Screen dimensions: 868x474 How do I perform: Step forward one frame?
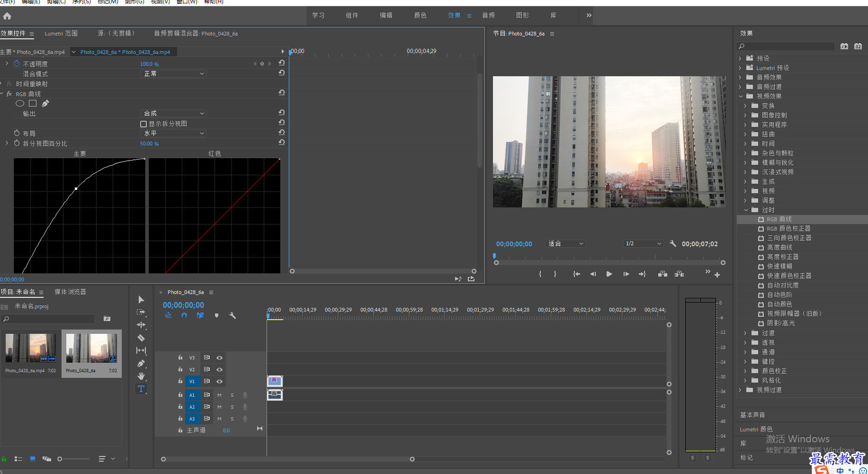[626, 274]
